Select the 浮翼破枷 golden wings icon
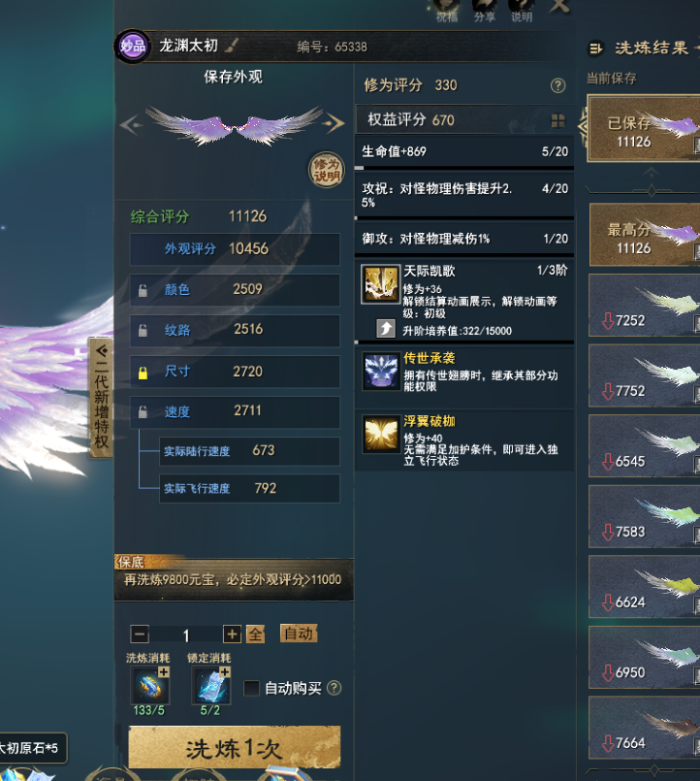The height and width of the screenshot is (781, 700). pyautogui.click(x=381, y=434)
